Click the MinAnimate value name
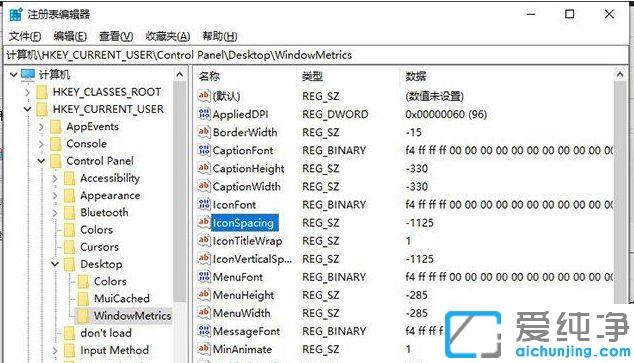The height and width of the screenshot is (363, 634). [x=242, y=349]
